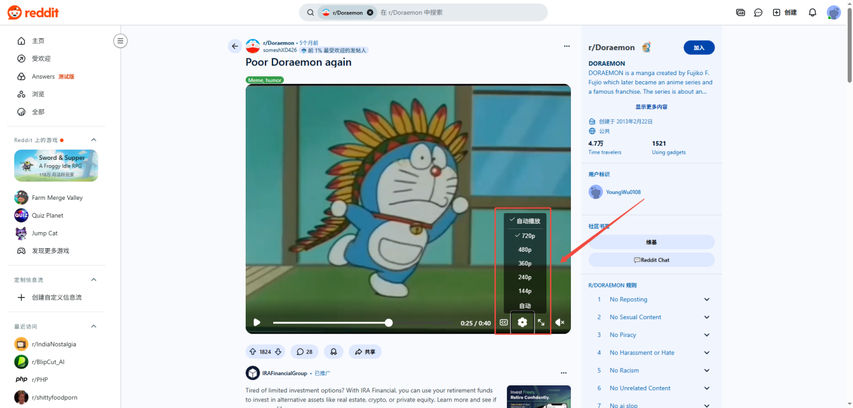Open IRAFinancialGroup promoted post menu
The width and height of the screenshot is (853, 408).
[564, 373]
